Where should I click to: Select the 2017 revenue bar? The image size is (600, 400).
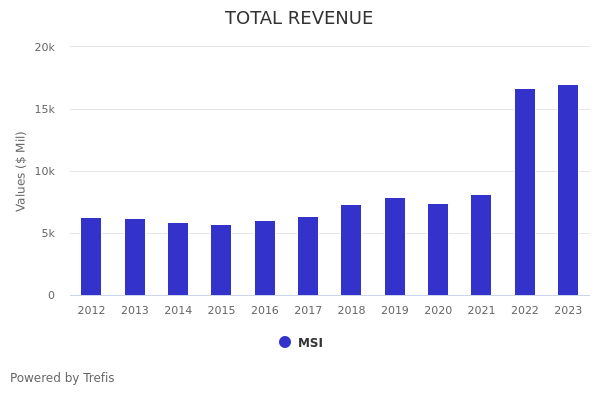[308, 256]
